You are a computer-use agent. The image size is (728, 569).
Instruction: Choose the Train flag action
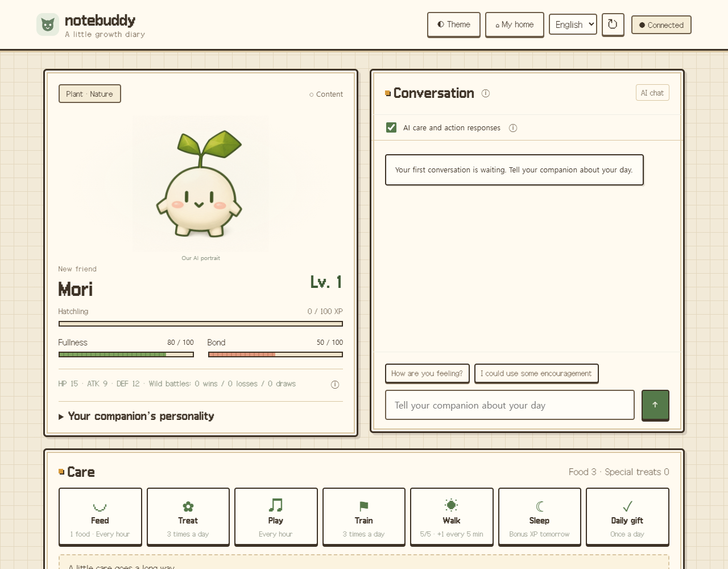pyautogui.click(x=364, y=516)
